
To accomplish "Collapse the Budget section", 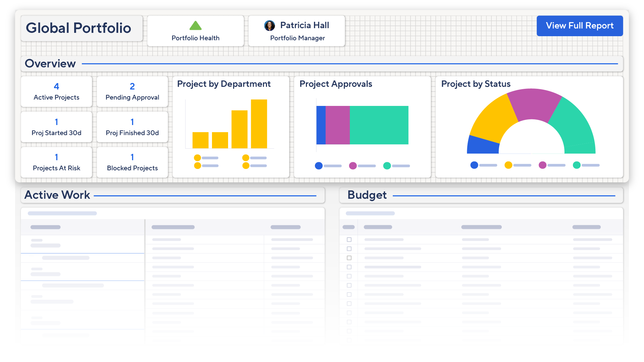I will point(367,195).
